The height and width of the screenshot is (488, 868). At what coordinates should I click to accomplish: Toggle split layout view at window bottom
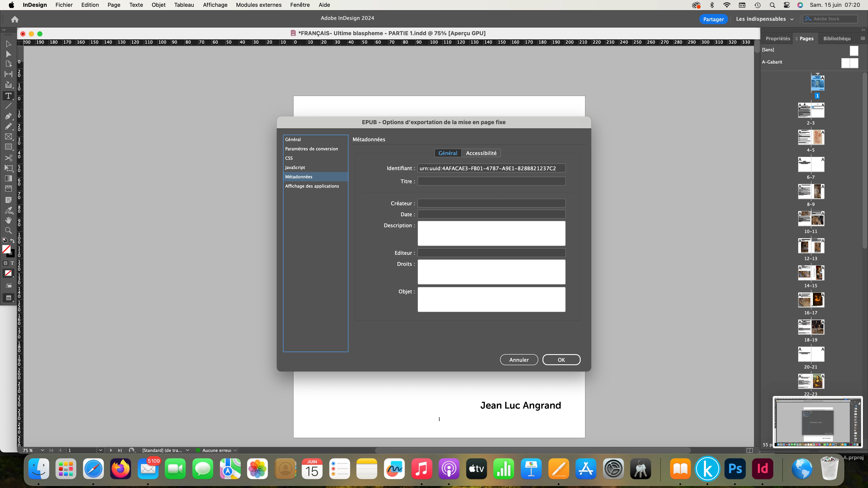tap(749, 450)
